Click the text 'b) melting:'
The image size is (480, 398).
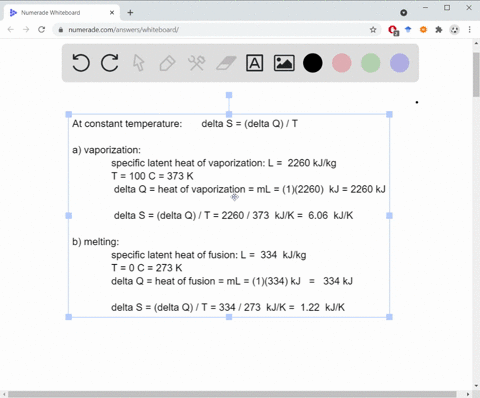coord(95,242)
